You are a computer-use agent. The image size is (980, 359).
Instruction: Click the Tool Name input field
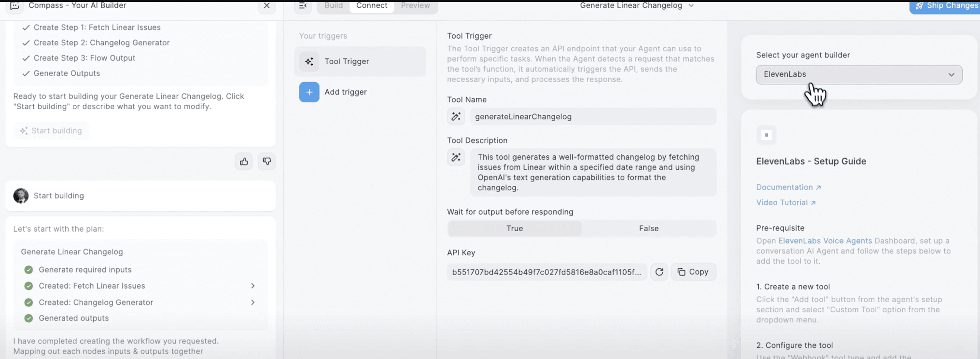coord(593,117)
